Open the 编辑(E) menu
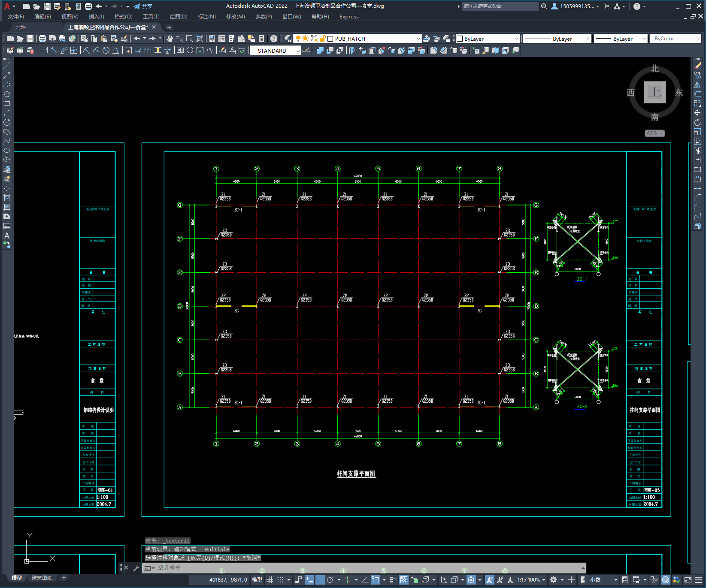 tap(42, 17)
